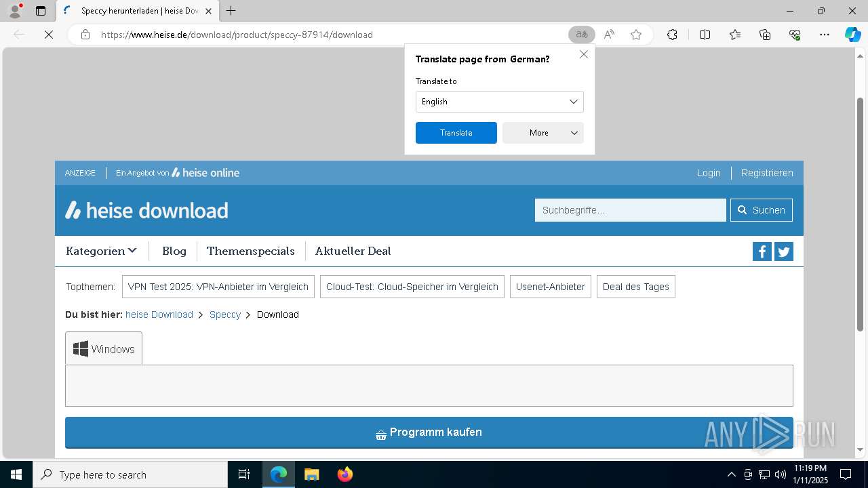Open the Extensions puzzle icon

672,35
